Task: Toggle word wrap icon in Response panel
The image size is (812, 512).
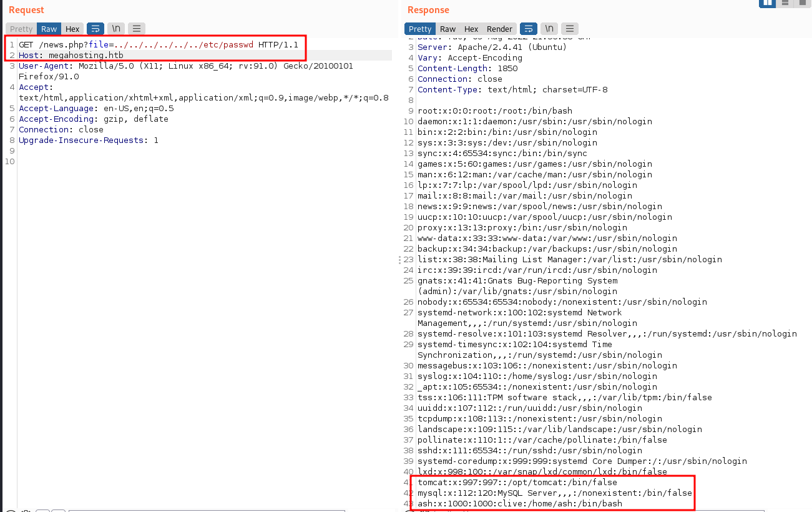Action: (x=528, y=29)
